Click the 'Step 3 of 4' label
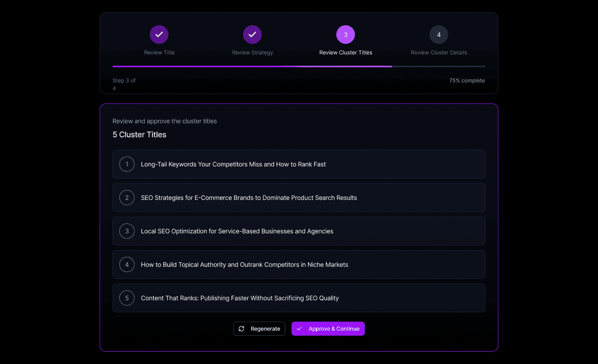This screenshot has width=598, height=364. tap(124, 84)
